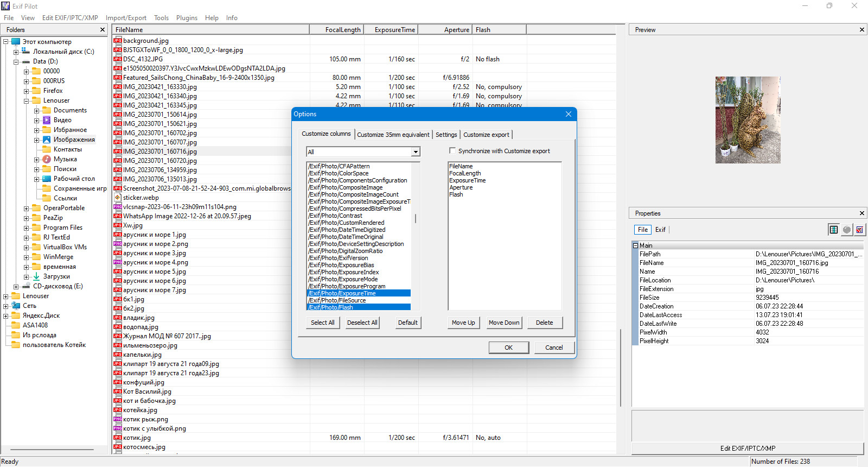Enable Synchronize with Customize export checkbox
This screenshot has width=868, height=467.
(x=452, y=151)
